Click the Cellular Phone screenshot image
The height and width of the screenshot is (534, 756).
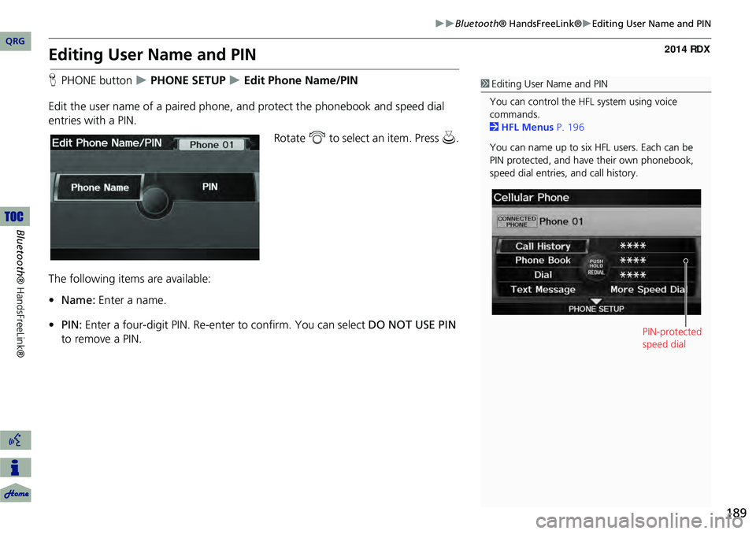click(x=596, y=252)
